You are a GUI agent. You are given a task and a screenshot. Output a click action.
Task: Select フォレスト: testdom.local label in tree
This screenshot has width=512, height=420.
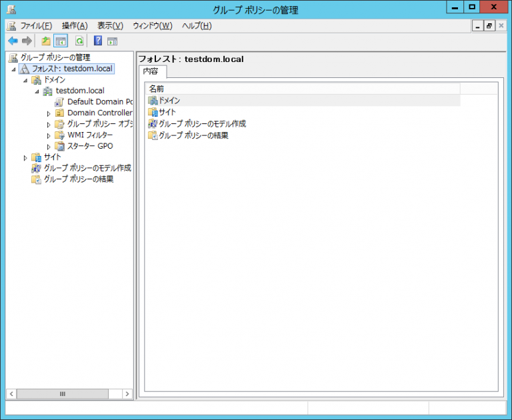coord(72,69)
